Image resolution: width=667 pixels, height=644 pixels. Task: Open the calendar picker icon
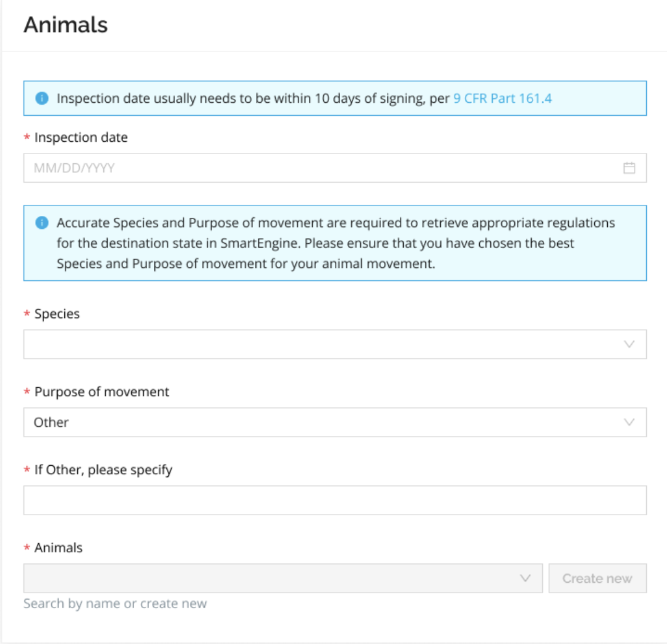(x=629, y=168)
